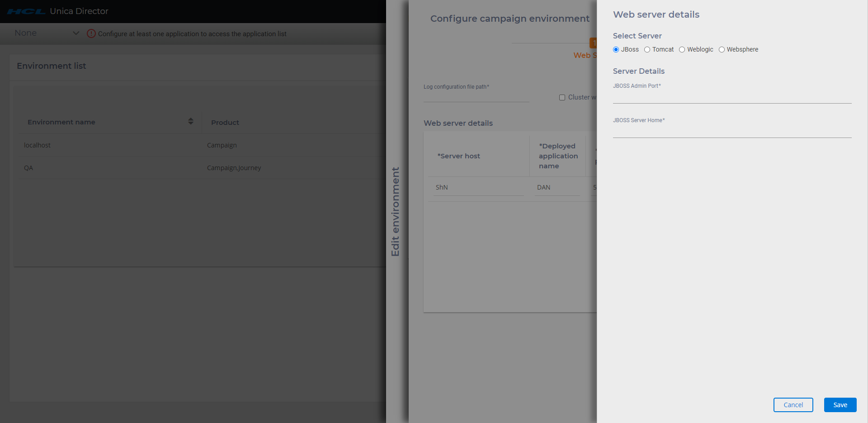Click the Product column header
The height and width of the screenshot is (423, 868).
click(x=225, y=123)
